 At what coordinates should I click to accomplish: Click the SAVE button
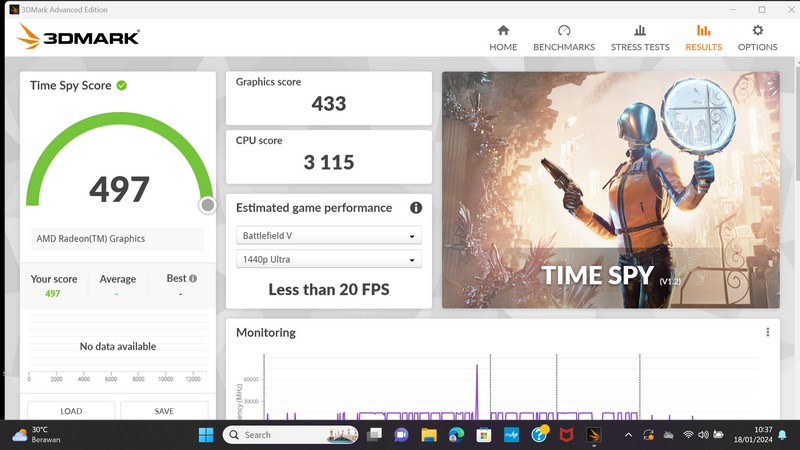[164, 411]
